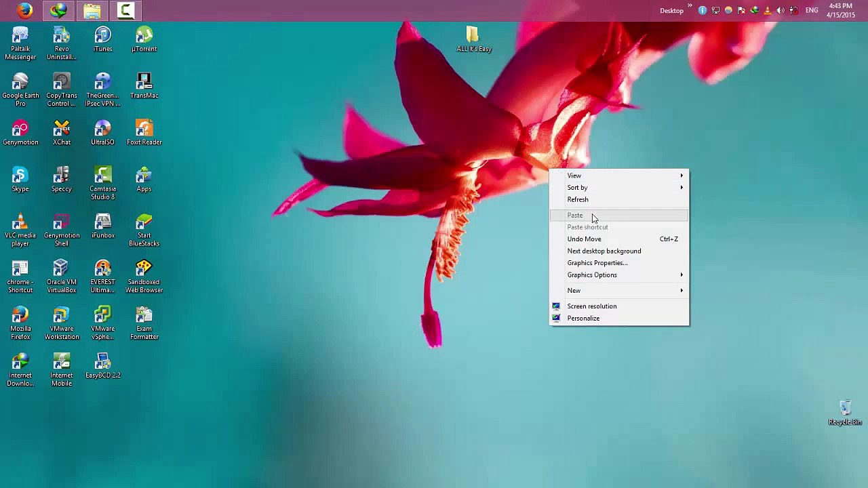This screenshot has width=868, height=488.
Task: Choose Undo Move in context menu
Action: pos(619,239)
